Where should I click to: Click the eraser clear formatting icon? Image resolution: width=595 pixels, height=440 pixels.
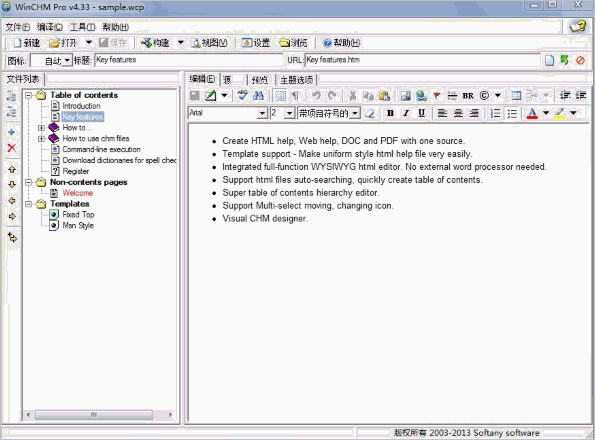point(370,113)
